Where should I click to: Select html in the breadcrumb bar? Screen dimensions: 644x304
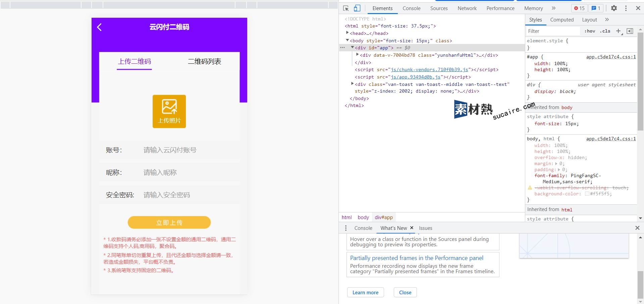346,217
